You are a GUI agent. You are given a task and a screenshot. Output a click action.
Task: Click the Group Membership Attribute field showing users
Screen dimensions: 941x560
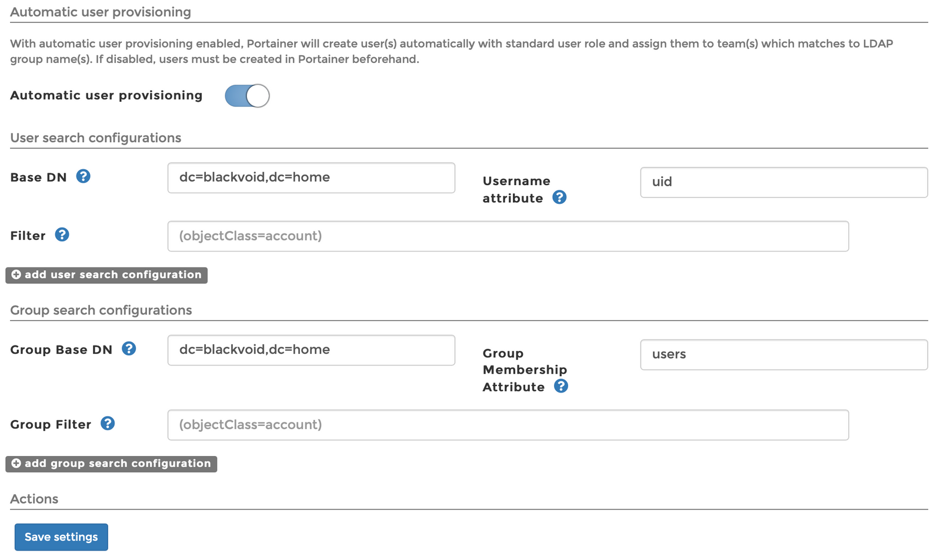[783, 354]
